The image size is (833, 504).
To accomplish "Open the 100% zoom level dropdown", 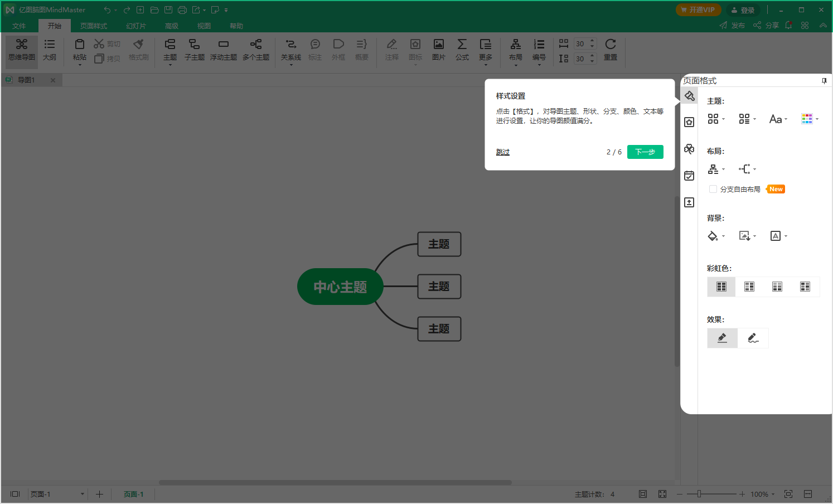I will tap(763, 494).
